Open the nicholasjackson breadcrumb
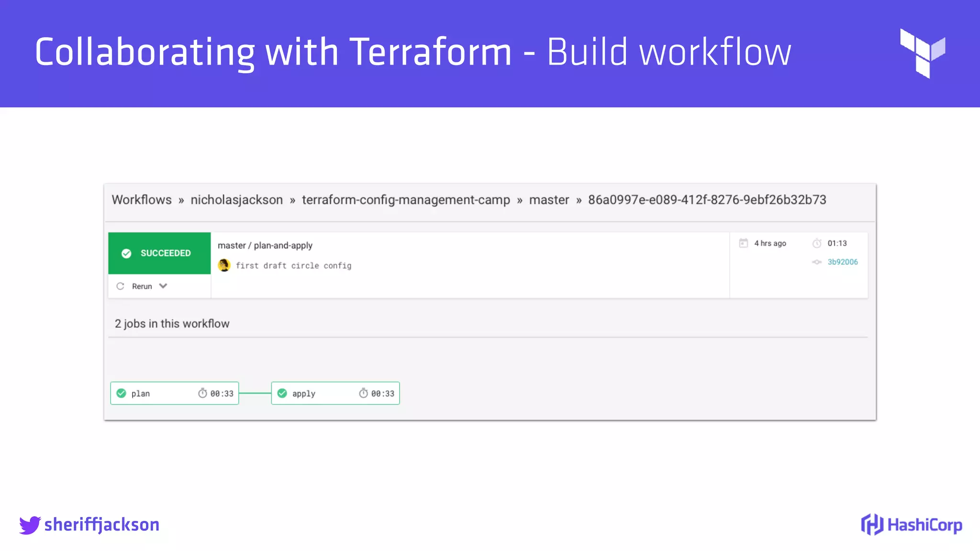 (237, 200)
